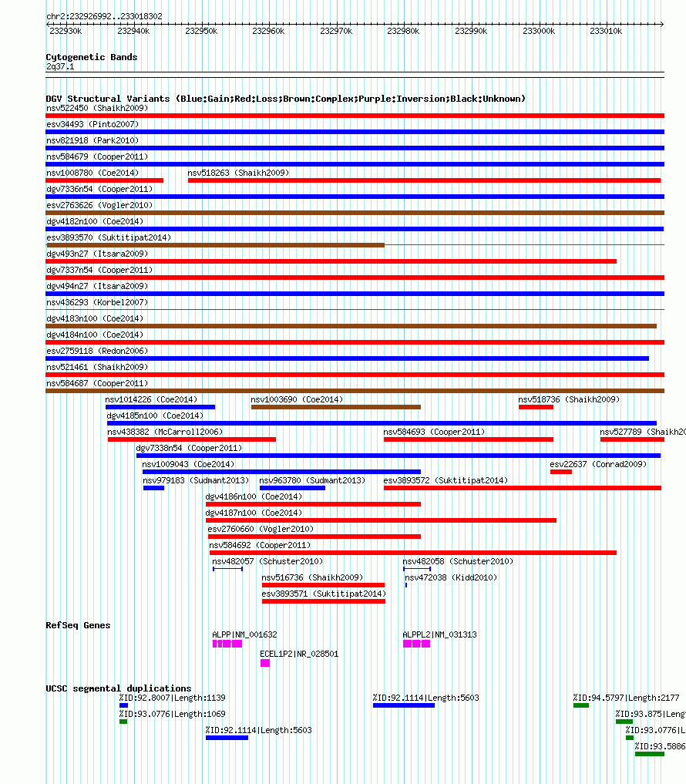
Task: Click the UCSC segmental duplications track title
Action: tap(119, 688)
